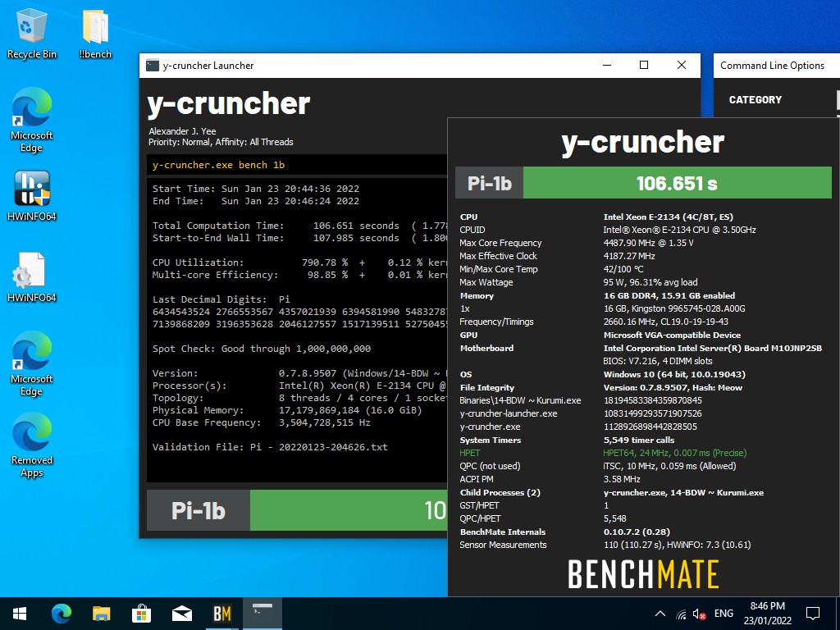
Task: Maximize the y-cruncher Launcher window
Action: point(644,66)
